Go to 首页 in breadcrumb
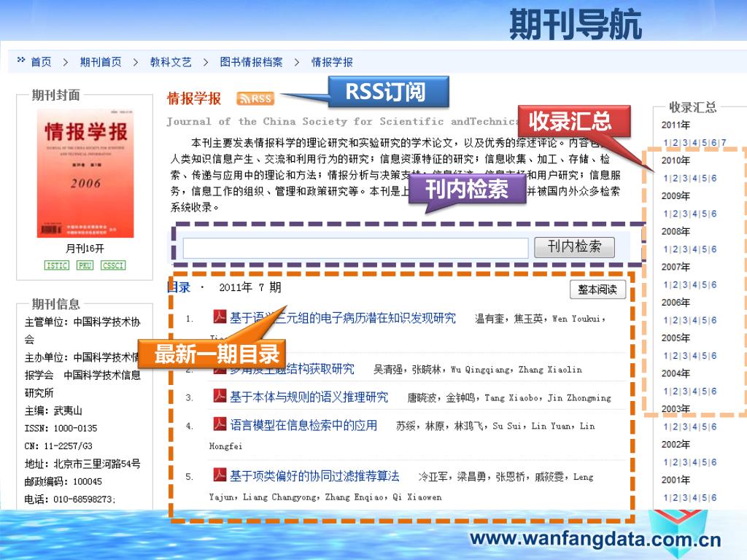This screenshot has height=560, width=747. tap(41, 62)
